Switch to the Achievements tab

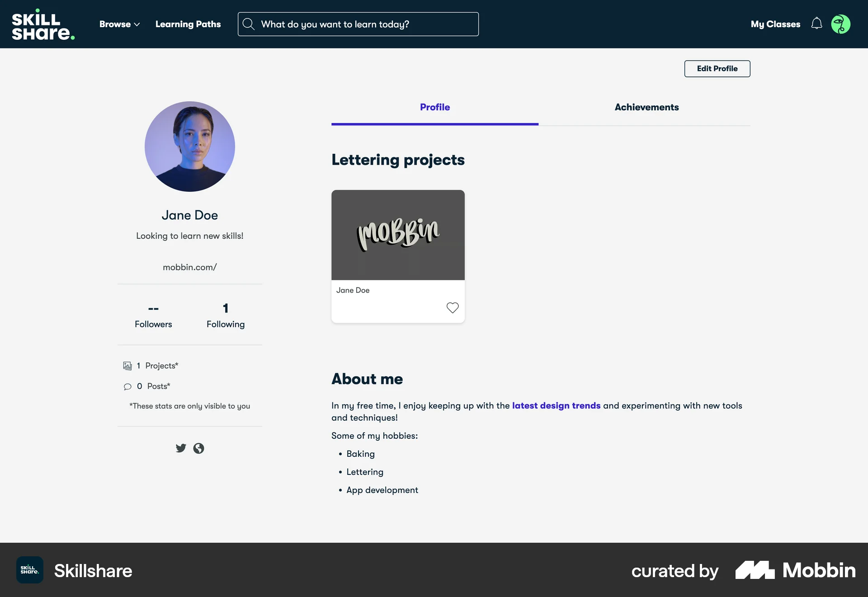point(646,107)
